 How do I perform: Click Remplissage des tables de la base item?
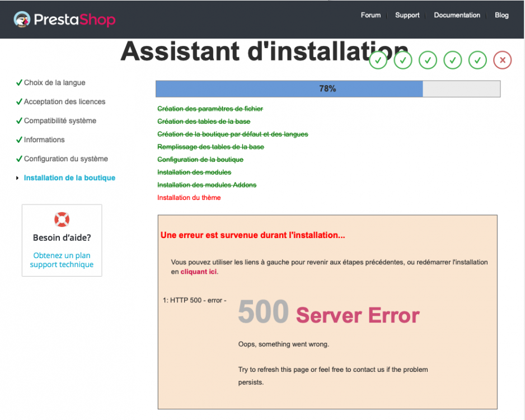point(210,147)
